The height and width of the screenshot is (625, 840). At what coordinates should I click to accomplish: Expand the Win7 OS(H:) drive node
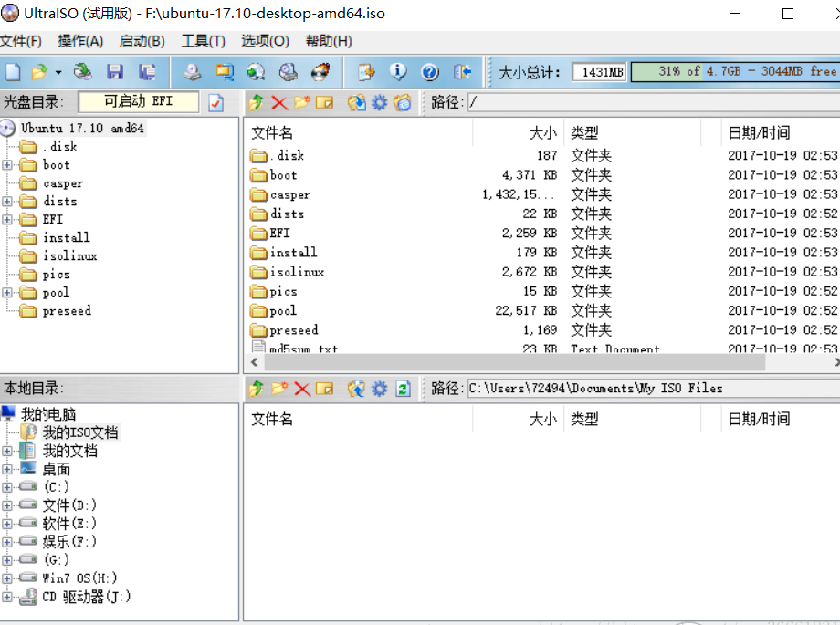7,578
